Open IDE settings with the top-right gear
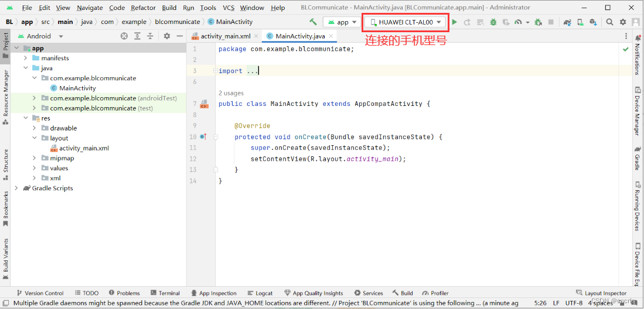Image resolution: width=644 pixels, height=309 pixels. (x=623, y=22)
